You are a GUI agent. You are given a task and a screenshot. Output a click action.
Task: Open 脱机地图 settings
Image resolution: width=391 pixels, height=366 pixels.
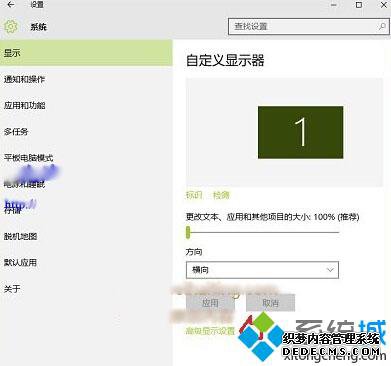20,236
